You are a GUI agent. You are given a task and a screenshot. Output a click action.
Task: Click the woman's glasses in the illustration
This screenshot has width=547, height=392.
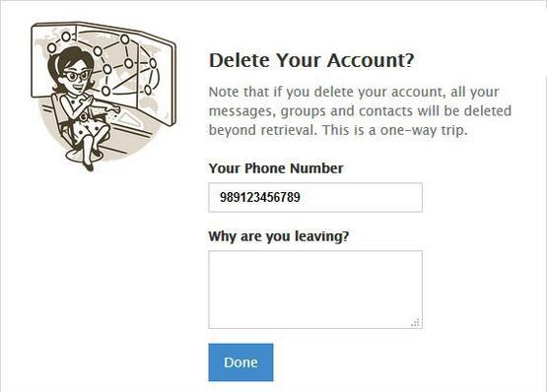(77, 75)
